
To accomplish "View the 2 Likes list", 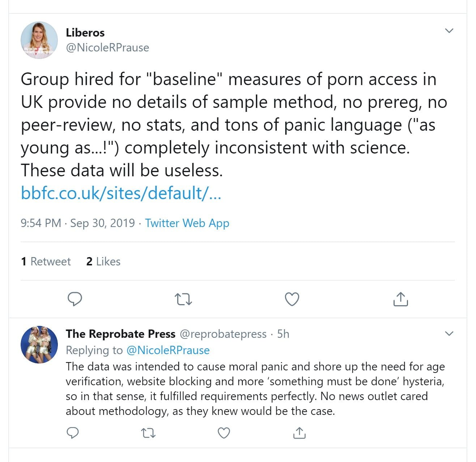I will click(x=103, y=261).
